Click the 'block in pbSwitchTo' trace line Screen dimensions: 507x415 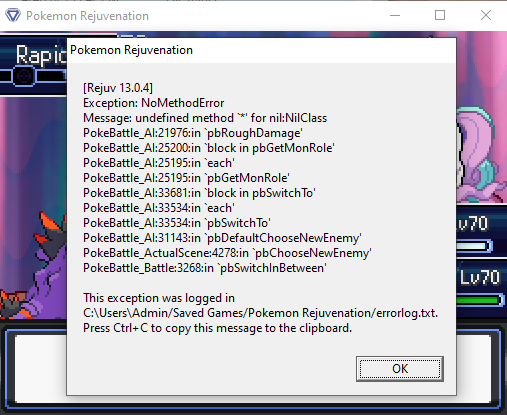pyautogui.click(x=199, y=193)
